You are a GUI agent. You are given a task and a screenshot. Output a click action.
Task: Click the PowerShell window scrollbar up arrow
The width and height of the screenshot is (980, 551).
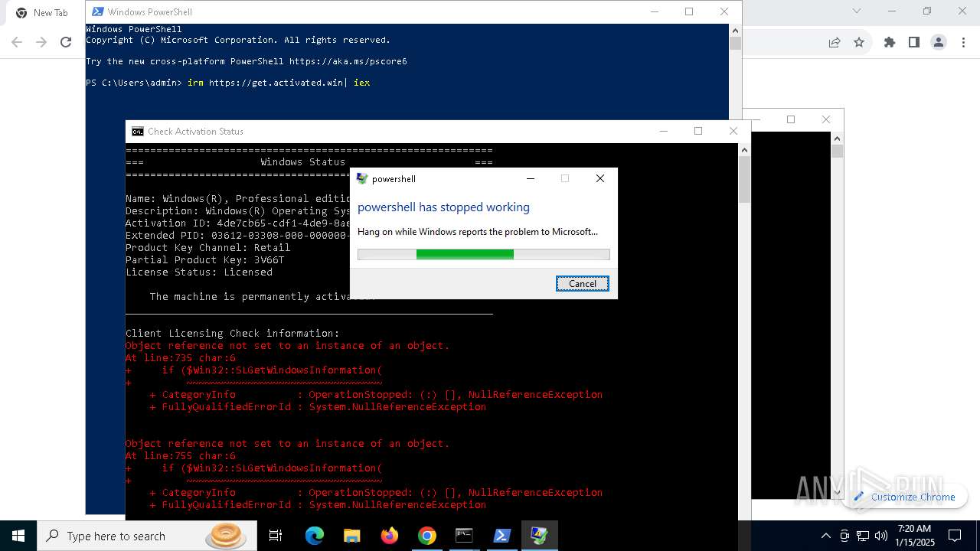[x=735, y=31]
